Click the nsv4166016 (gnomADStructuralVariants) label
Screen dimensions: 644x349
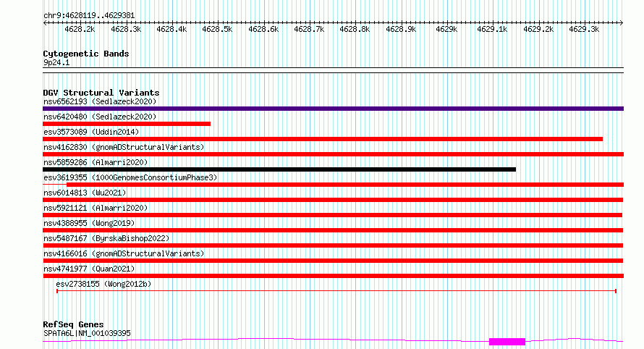pyautogui.click(x=124, y=253)
